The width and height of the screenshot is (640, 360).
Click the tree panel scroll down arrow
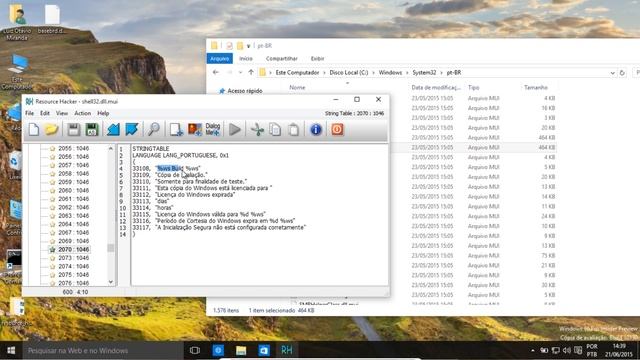tap(111, 282)
